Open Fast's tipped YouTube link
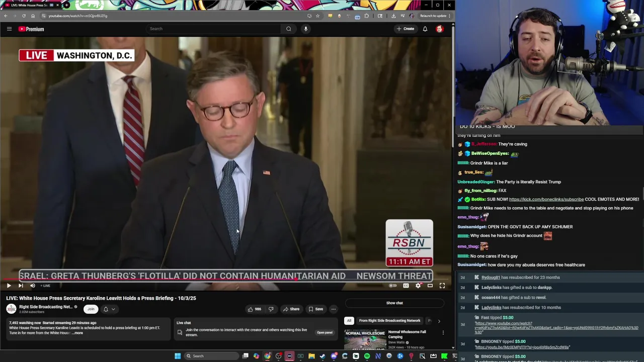 [557, 328]
